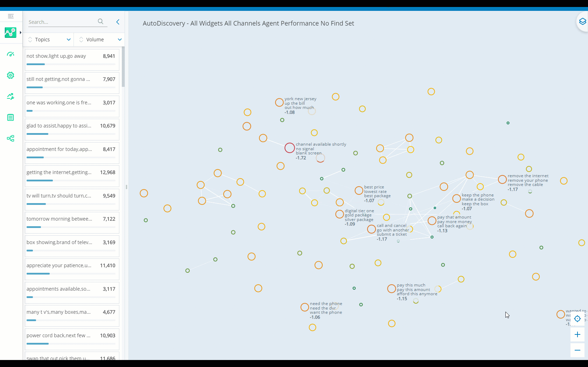The width and height of the screenshot is (588, 367).
Task: Open the Topics dropdown chevron
Action: tap(69, 40)
